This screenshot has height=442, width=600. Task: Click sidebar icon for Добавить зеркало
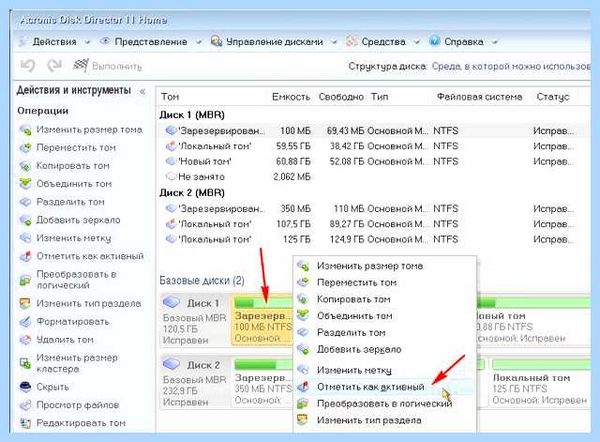pyautogui.click(x=25, y=220)
